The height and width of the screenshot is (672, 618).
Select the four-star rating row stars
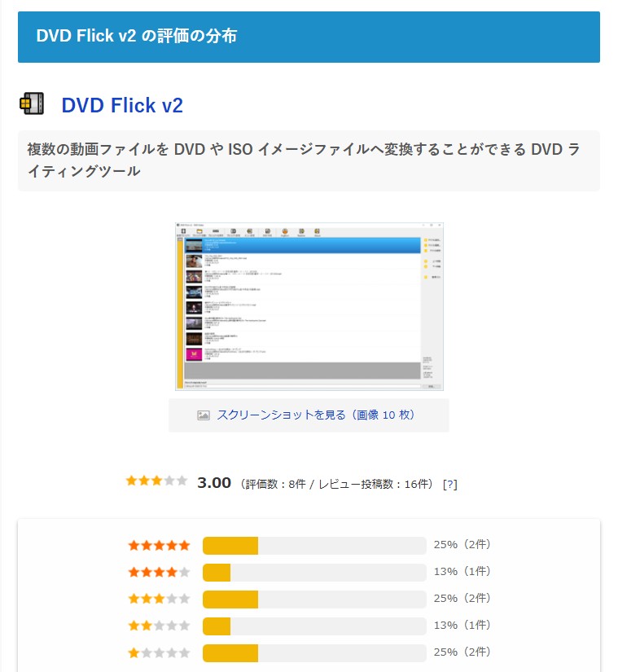(159, 572)
